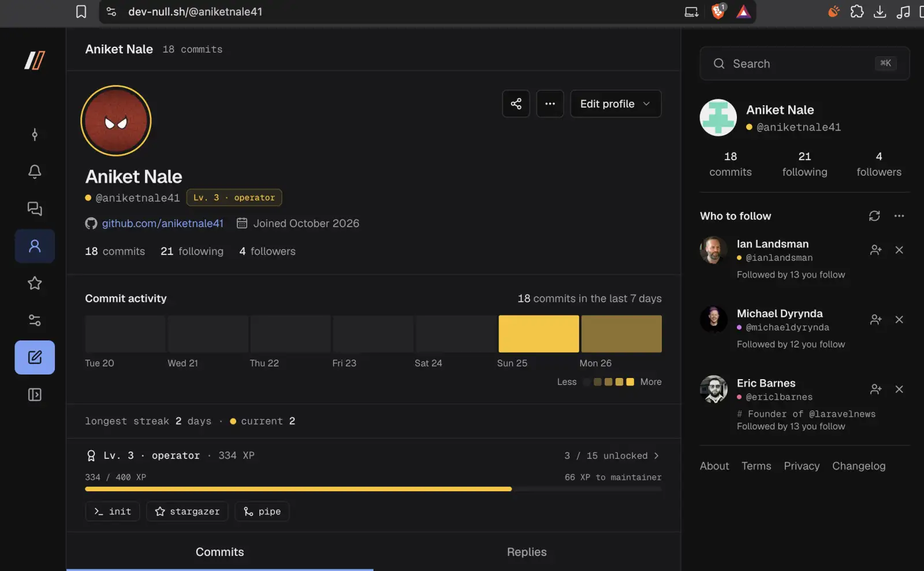924x571 pixels.
Task: Open the Terms footer link
Action: [x=756, y=466]
